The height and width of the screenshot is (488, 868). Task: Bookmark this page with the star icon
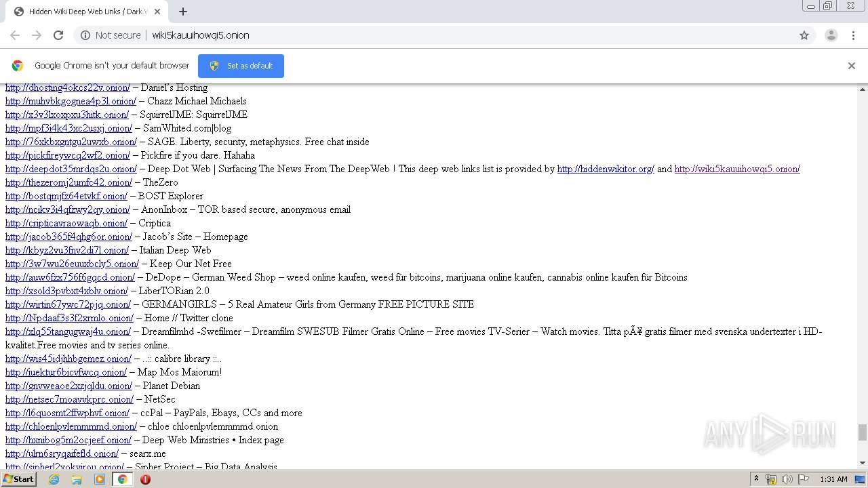804,35
